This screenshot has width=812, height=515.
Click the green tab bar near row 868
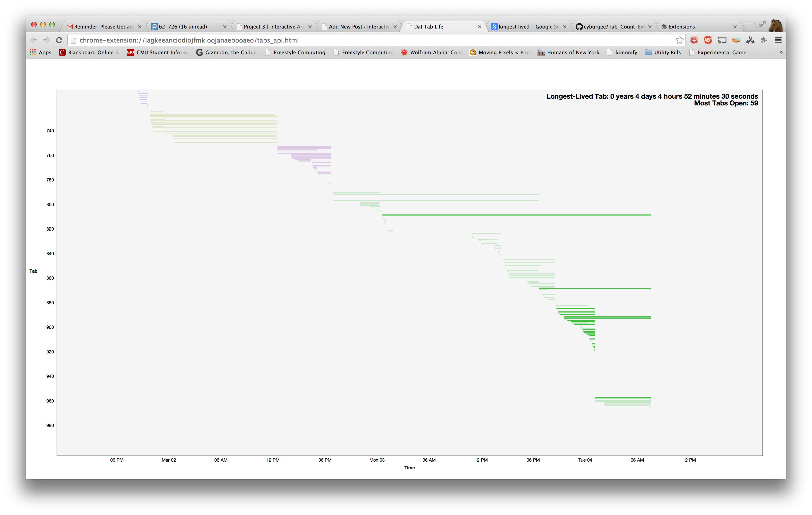[595, 288]
